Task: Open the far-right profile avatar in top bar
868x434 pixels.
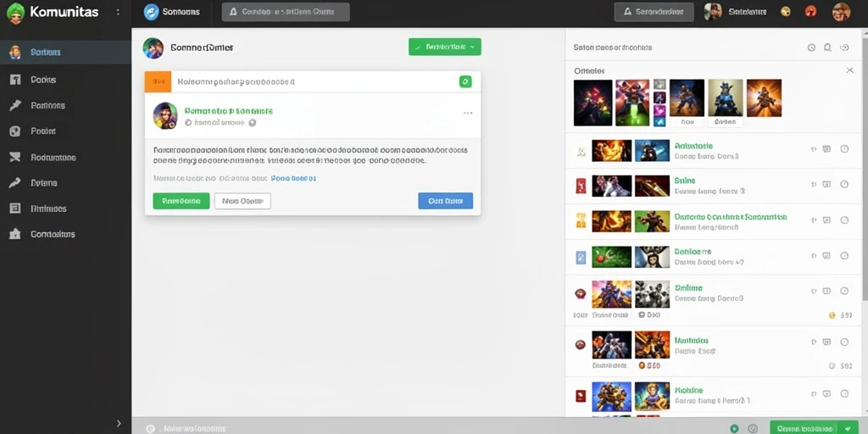Action: [842, 12]
